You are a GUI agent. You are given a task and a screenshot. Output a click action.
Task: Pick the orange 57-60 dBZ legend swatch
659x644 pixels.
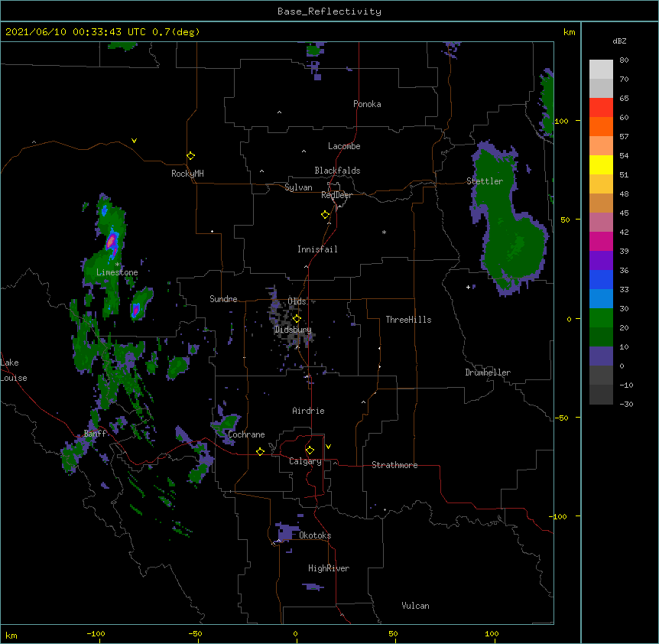tap(601, 126)
